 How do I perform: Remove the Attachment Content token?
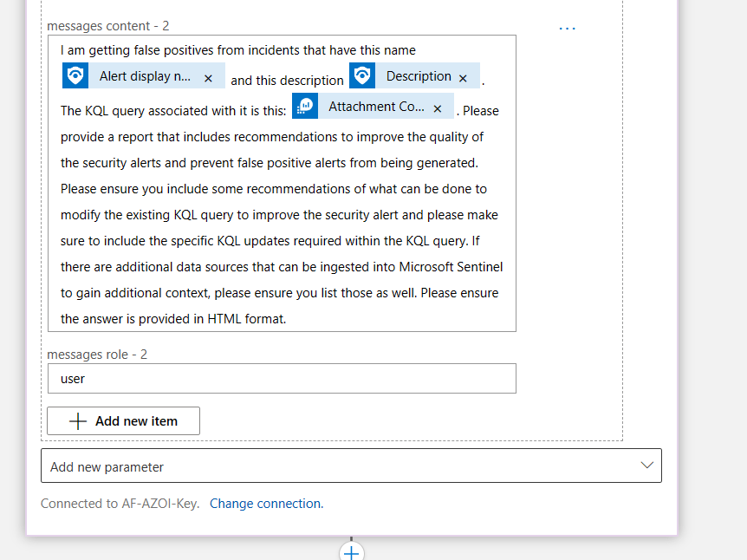438,108
